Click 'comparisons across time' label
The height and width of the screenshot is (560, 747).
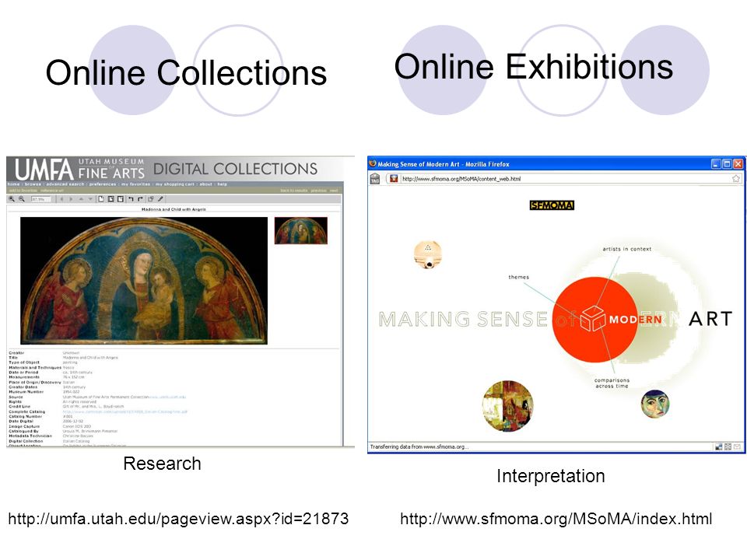click(612, 383)
